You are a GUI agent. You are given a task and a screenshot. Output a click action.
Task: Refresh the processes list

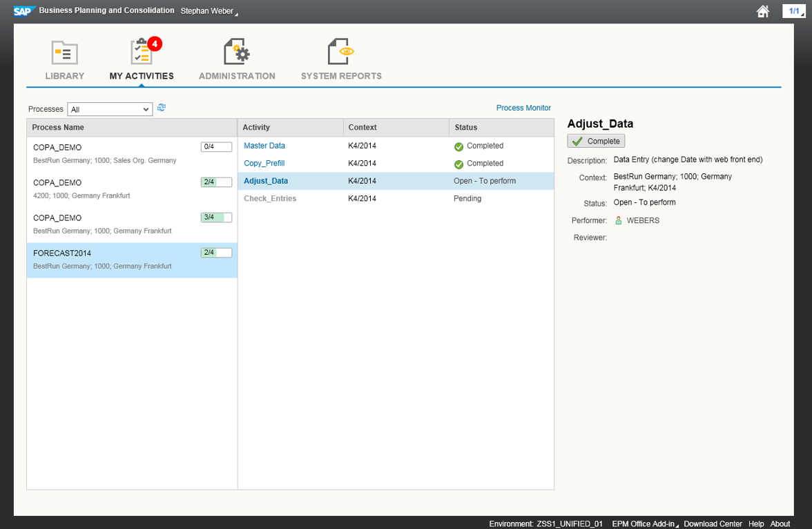coord(162,108)
